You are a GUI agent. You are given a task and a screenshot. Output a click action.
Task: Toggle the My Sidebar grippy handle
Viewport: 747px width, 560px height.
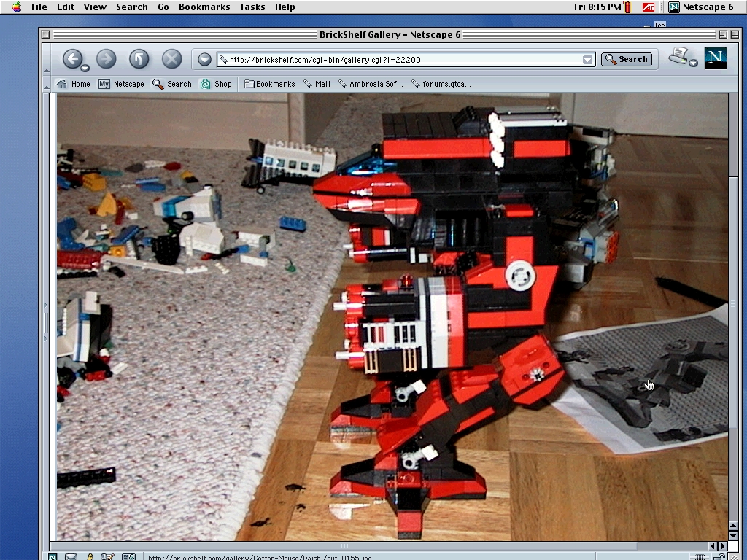pos(46,322)
